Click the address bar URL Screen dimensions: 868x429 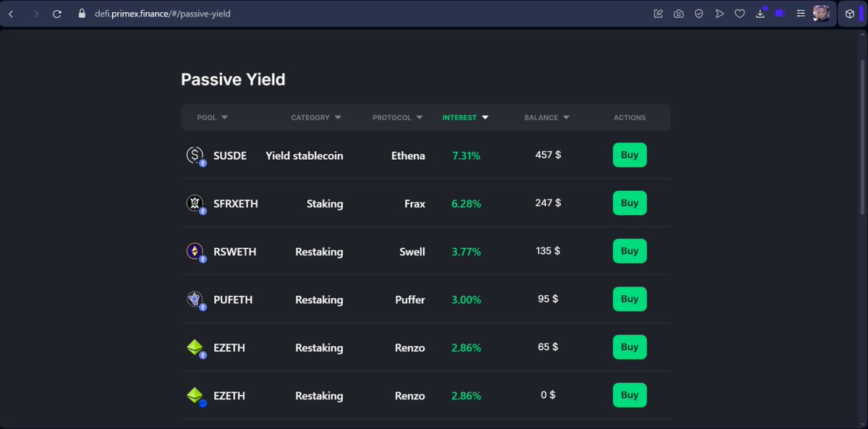coord(163,14)
